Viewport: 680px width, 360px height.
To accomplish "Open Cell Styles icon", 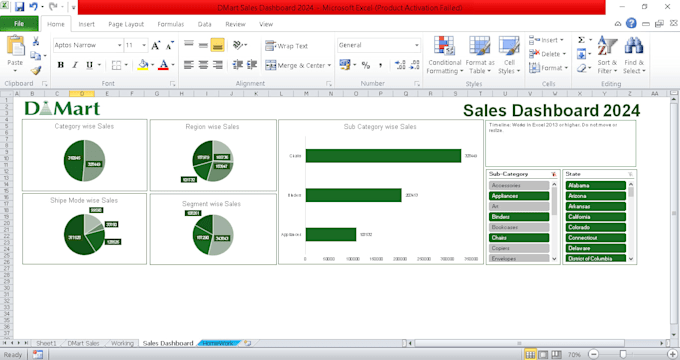I will click(x=509, y=46).
